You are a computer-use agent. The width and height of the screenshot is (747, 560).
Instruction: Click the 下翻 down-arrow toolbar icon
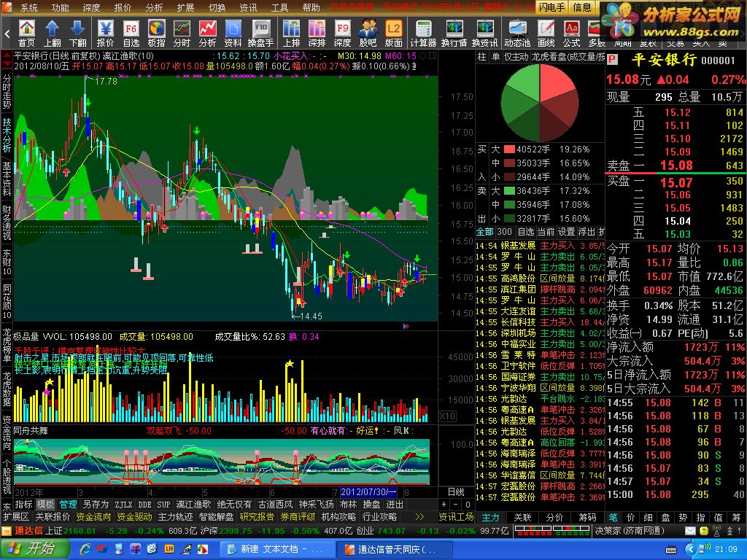pyautogui.click(x=77, y=34)
